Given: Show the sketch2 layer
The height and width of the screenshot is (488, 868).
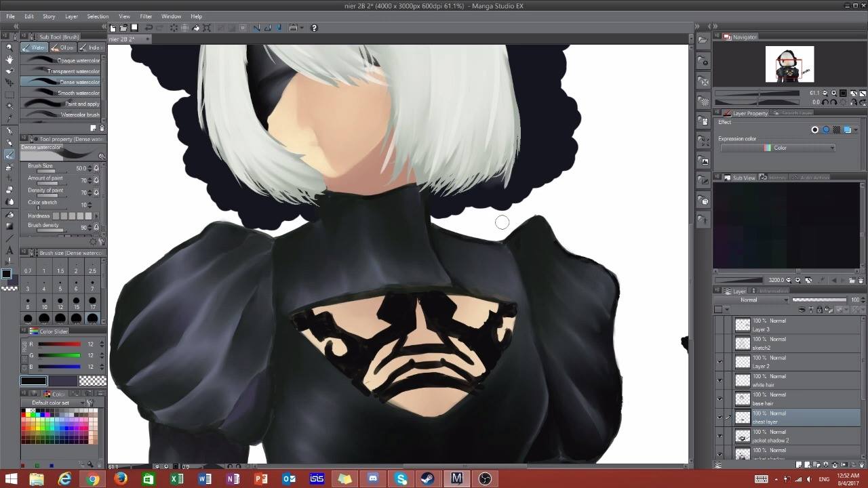Looking at the screenshot, I should point(719,344).
